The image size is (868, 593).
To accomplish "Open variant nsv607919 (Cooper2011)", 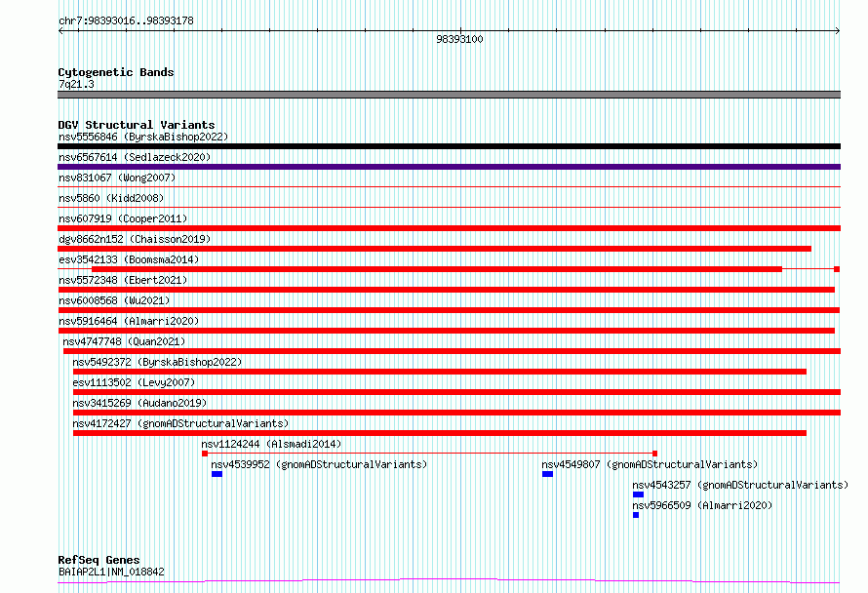I will point(123,218).
